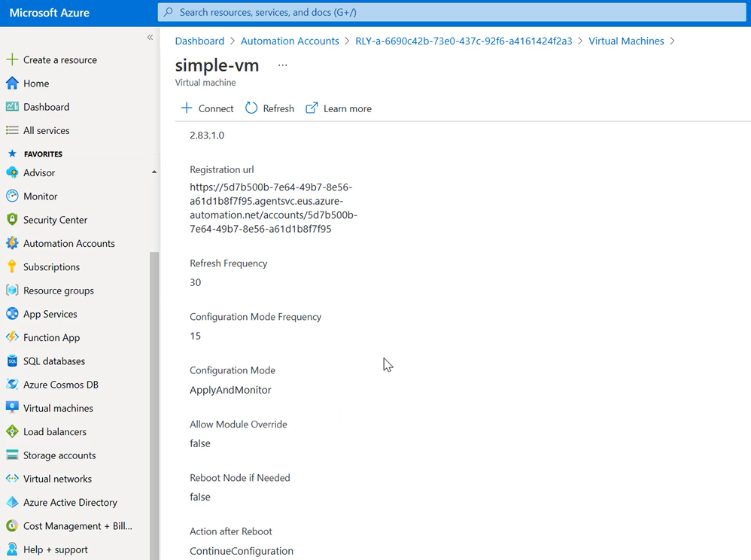Click the App Services globe icon
Screen dimensions: 751x560
tap(12, 314)
